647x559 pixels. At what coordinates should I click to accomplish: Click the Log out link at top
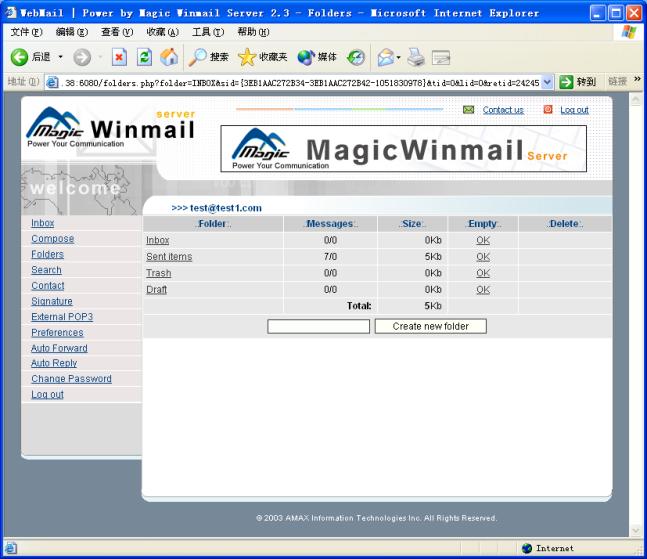[x=574, y=110]
